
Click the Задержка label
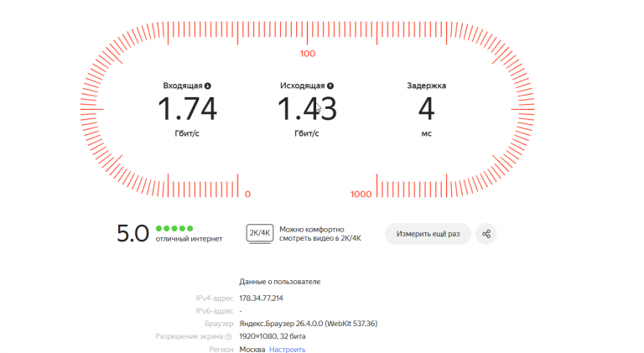426,86
